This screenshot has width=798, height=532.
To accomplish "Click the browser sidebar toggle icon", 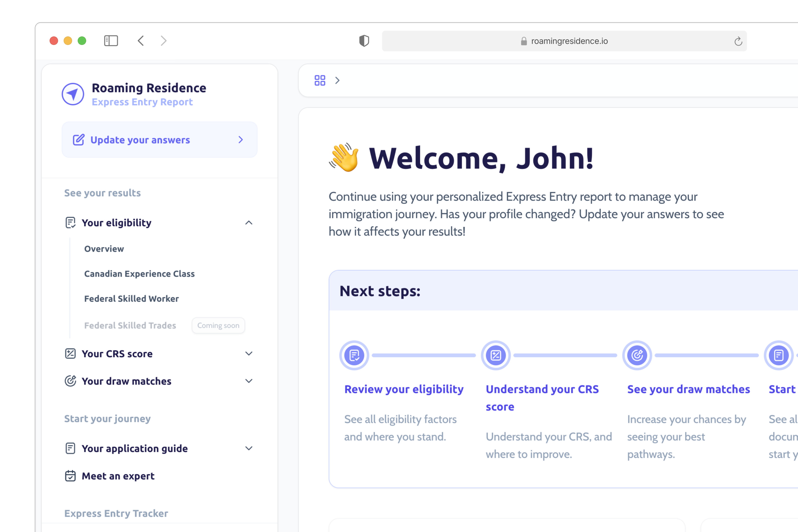I will coord(111,41).
